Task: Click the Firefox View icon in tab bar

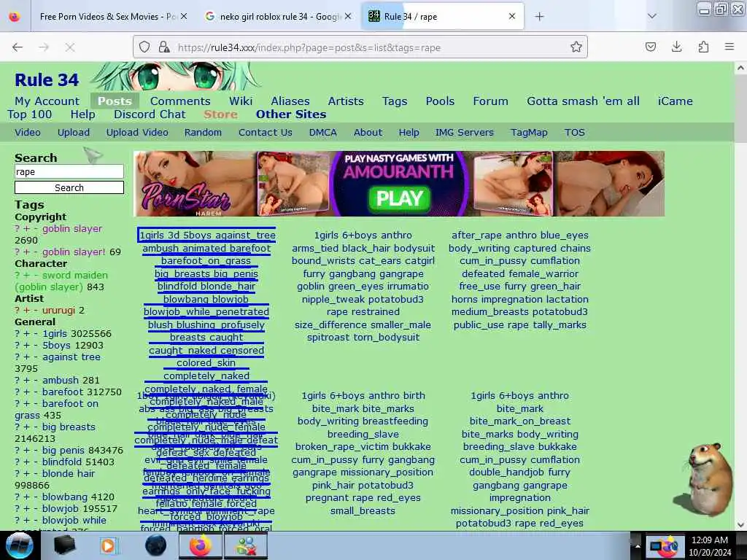Action: coord(15,17)
